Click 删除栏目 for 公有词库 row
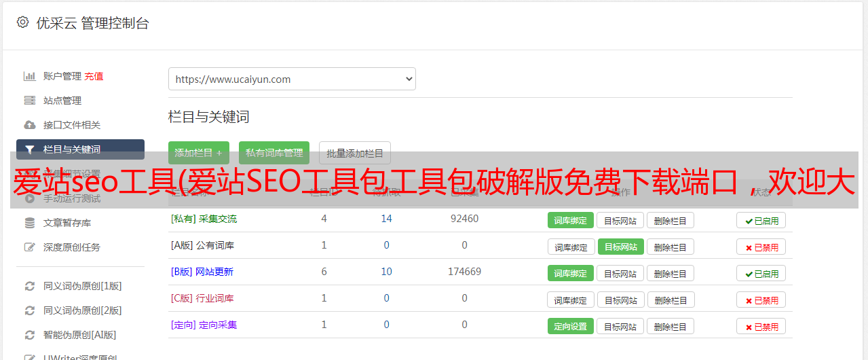868x360 pixels. click(x=671, y=247)
